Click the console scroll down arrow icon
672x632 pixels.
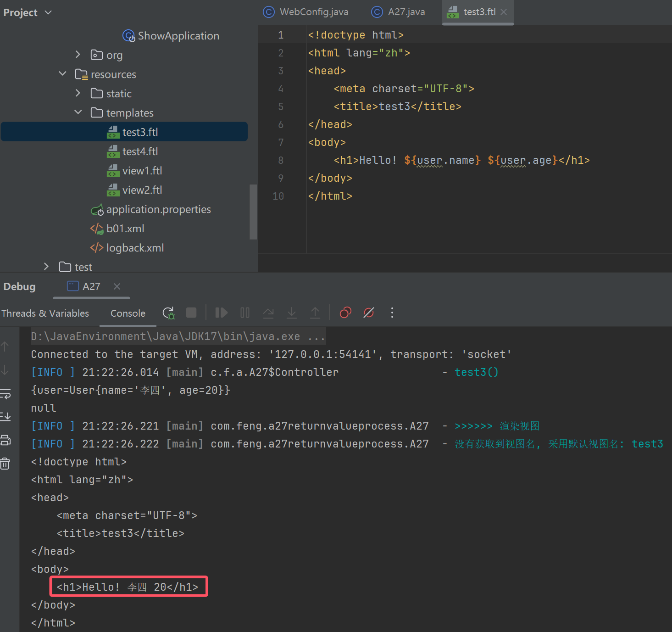[x=5, y=369]
